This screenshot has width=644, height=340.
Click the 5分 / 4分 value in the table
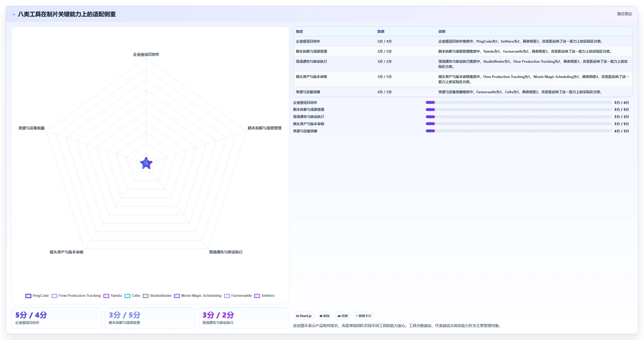[x=384, y=41]
